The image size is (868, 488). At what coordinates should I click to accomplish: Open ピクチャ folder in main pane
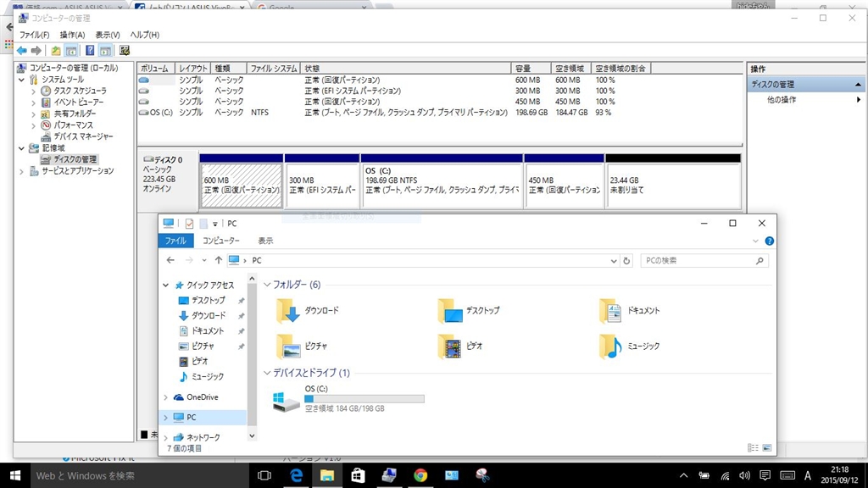303,347
